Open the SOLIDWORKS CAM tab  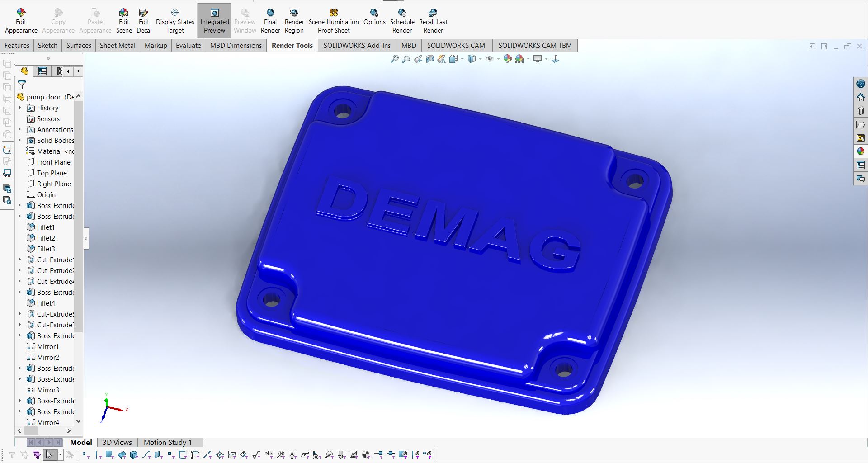coord(456,45)
